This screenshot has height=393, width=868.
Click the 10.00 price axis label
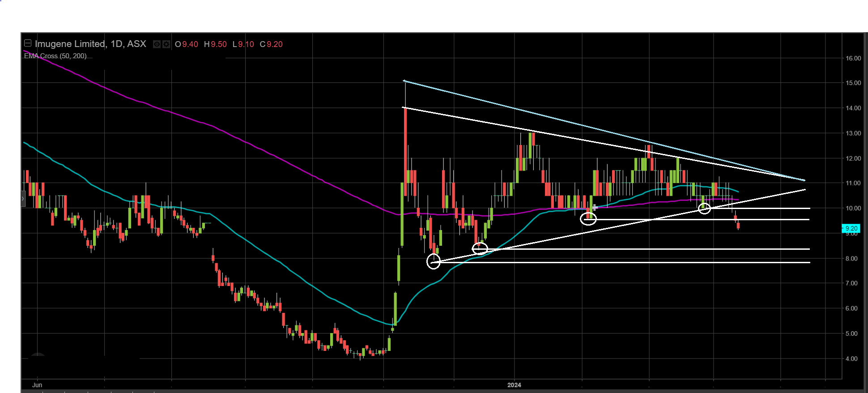click(x=853, y=208)
